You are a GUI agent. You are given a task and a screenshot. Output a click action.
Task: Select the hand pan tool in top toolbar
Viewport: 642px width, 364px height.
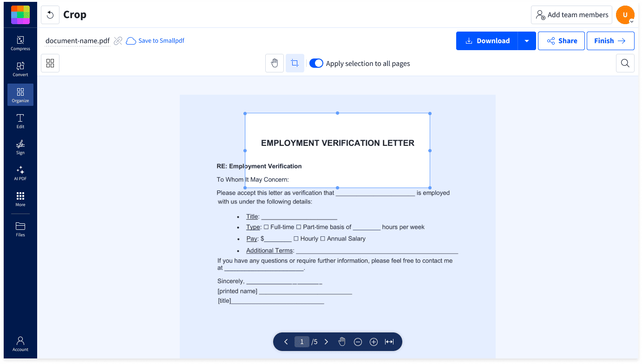275,63
